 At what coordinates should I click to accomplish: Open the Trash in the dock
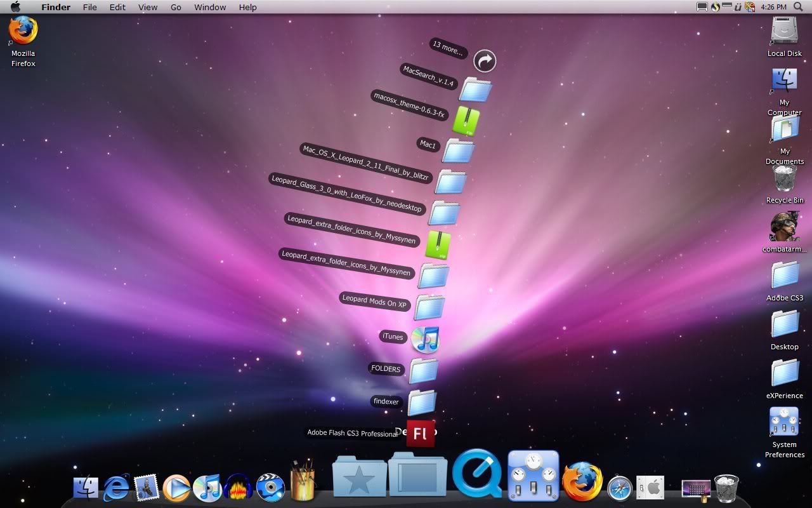(x=726, y=488)
